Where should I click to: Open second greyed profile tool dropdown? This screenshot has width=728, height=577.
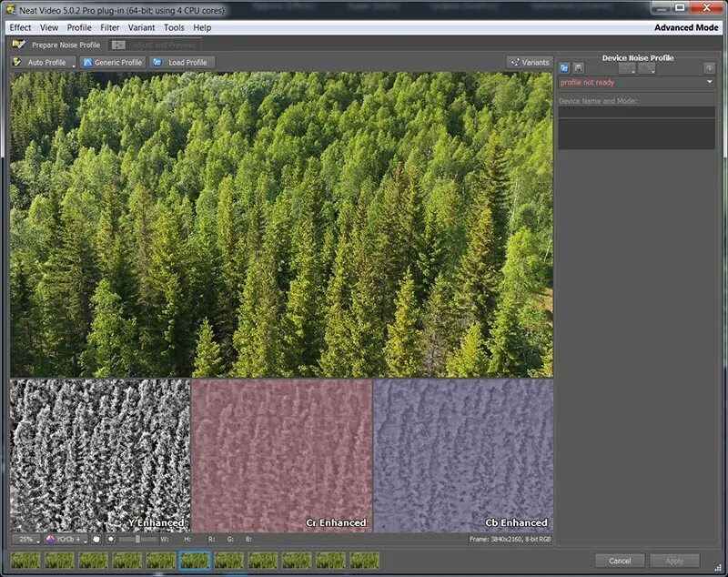(647, 68)
